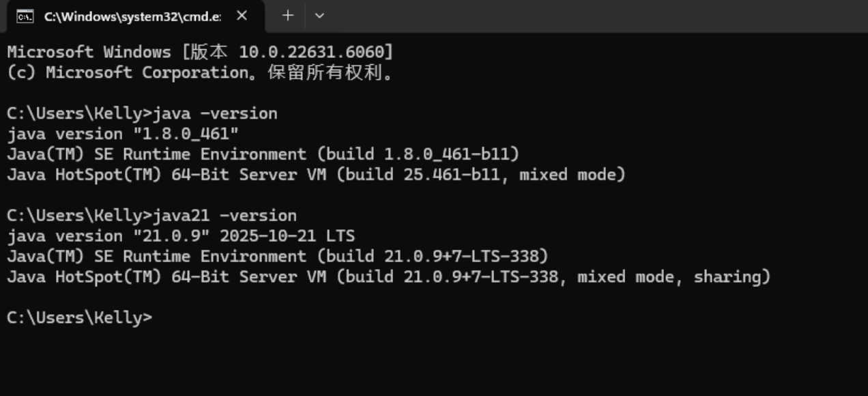Click the java version "1.8.0_461" output
The width and height of the screenshot is (868, 396).
point(123,134)
